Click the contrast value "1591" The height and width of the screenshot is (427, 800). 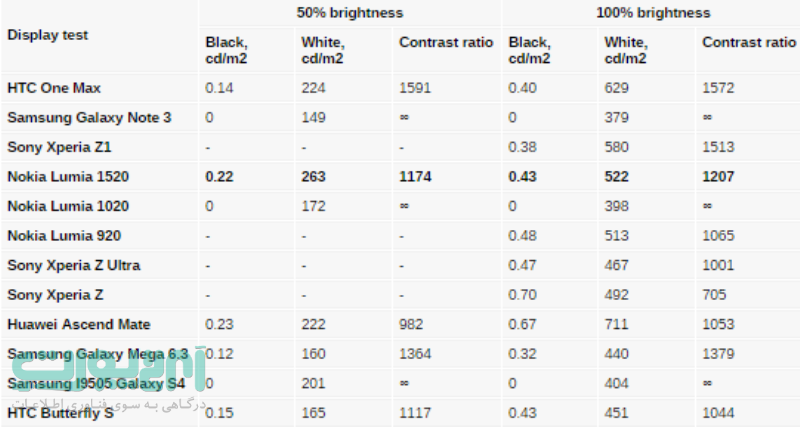[x=415, y=88]
